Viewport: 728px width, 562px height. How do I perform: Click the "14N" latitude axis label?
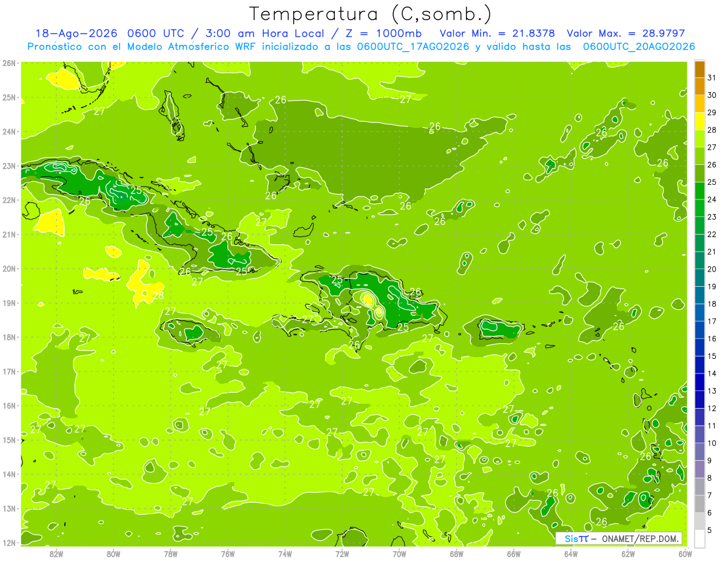(9, 474)
